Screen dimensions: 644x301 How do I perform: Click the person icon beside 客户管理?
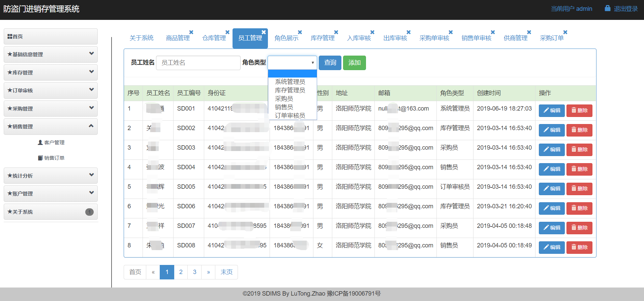[x=40, y=143]
